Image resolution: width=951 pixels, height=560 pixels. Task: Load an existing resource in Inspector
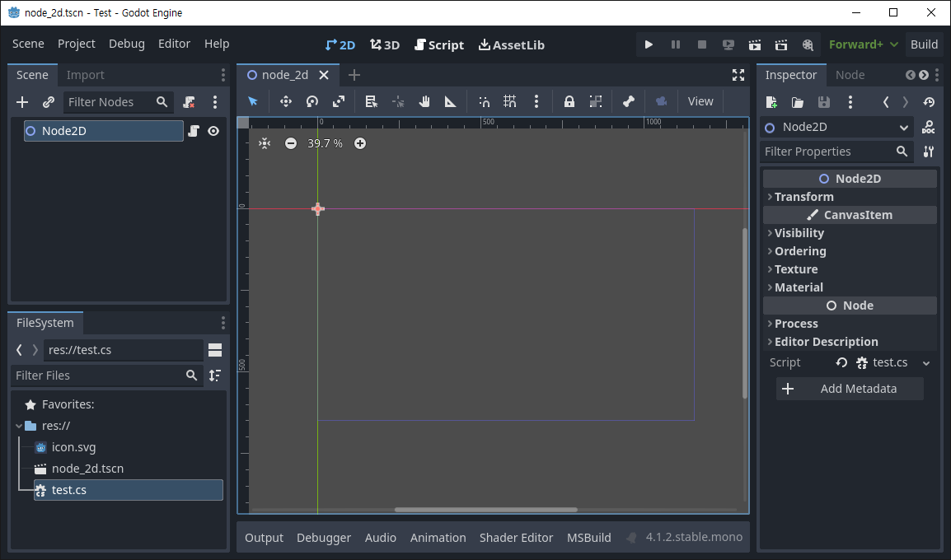pyautogui.click(x=798, y=102)
